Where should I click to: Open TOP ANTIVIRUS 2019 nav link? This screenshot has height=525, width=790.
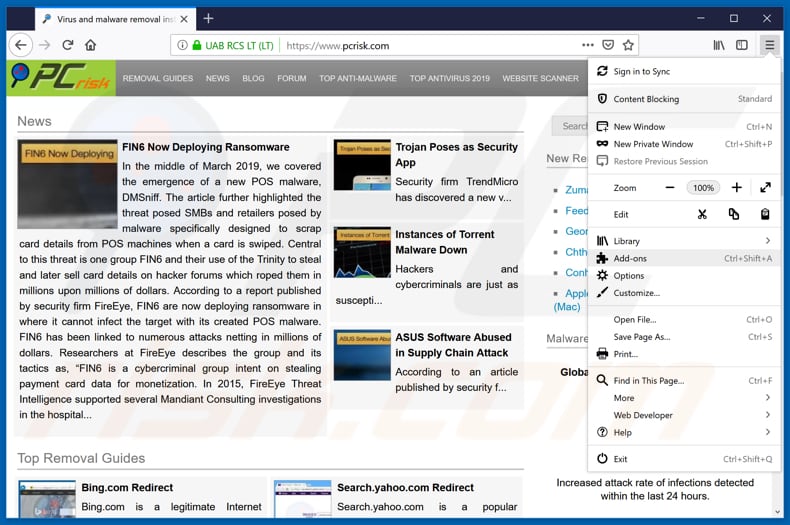pos(449,79)
